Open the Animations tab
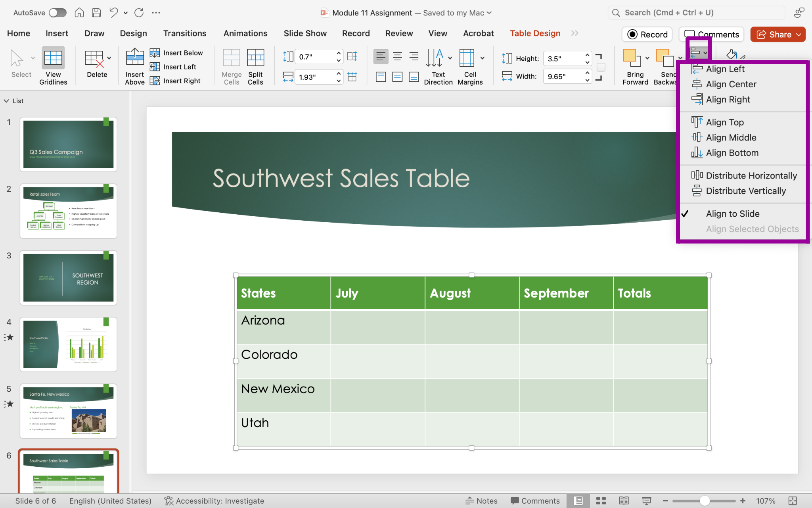 pos(245,33)
